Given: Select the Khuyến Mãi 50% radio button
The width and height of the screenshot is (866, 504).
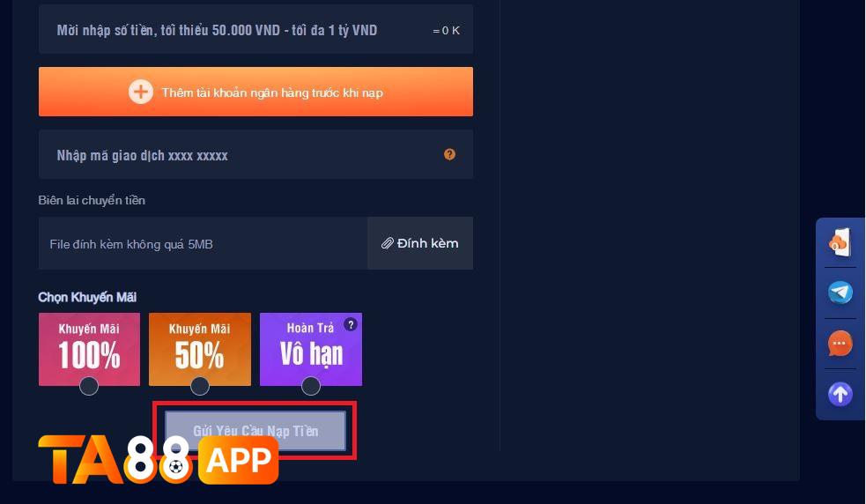Looking at the screenshot, I should tap(200, 386).
